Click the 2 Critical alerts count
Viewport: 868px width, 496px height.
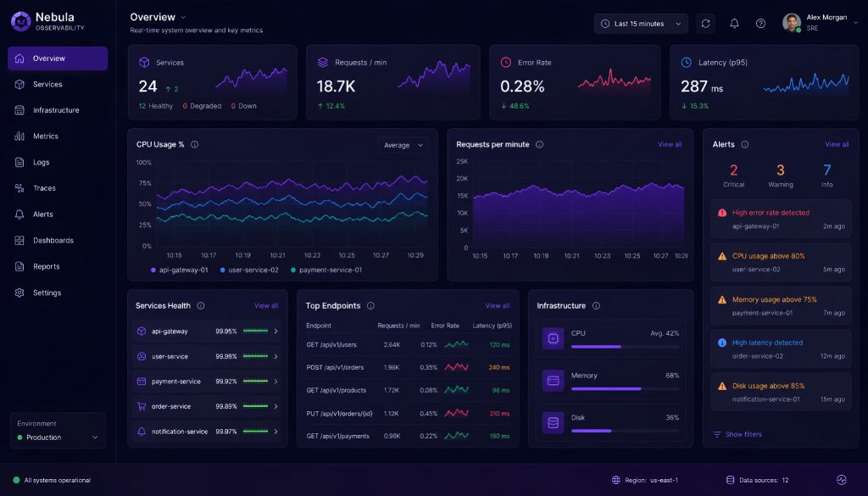point(733,176)
